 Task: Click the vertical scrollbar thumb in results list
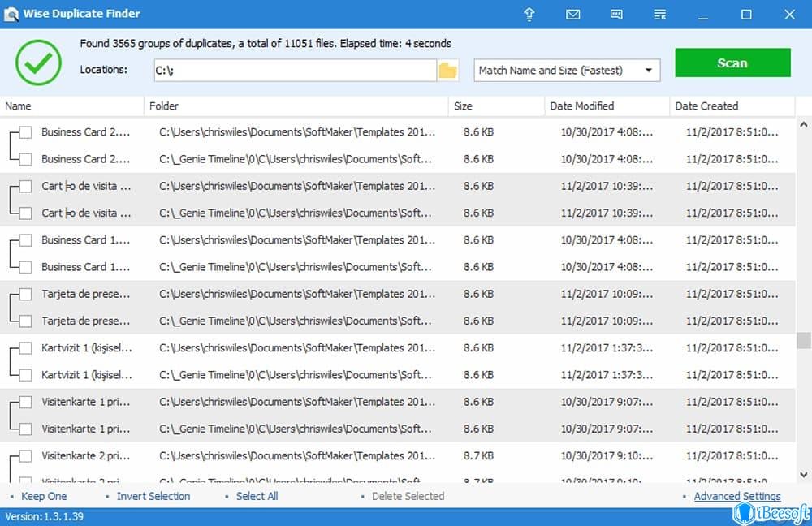pyautogui.click(x=804, y=340)
